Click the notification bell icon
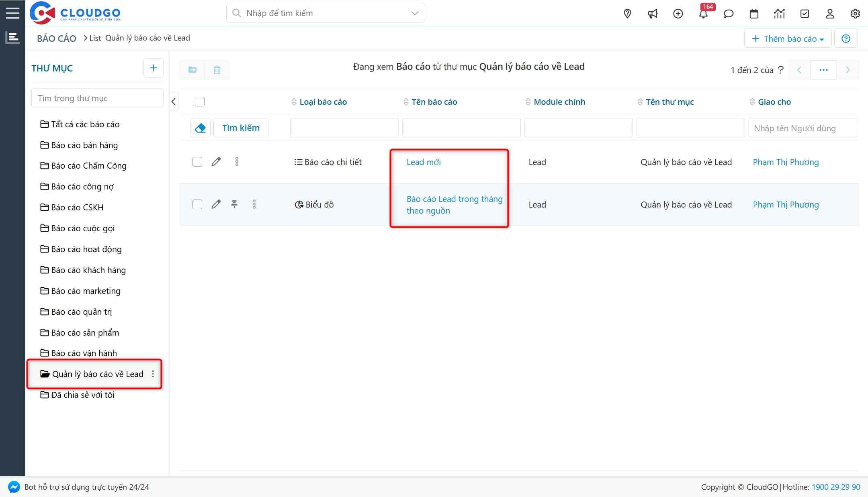This screenshot has width=868, height=497. coord(703,14)
